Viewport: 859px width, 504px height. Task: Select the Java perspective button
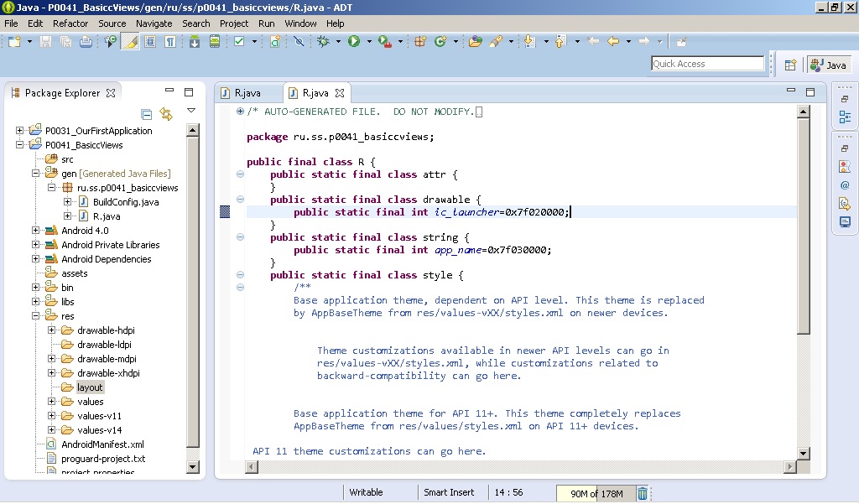tap(829, 65)
